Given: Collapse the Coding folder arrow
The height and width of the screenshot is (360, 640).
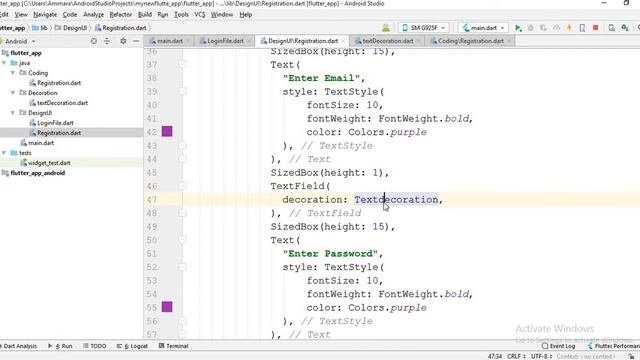Looking at the screenshot, I should 13,73.
